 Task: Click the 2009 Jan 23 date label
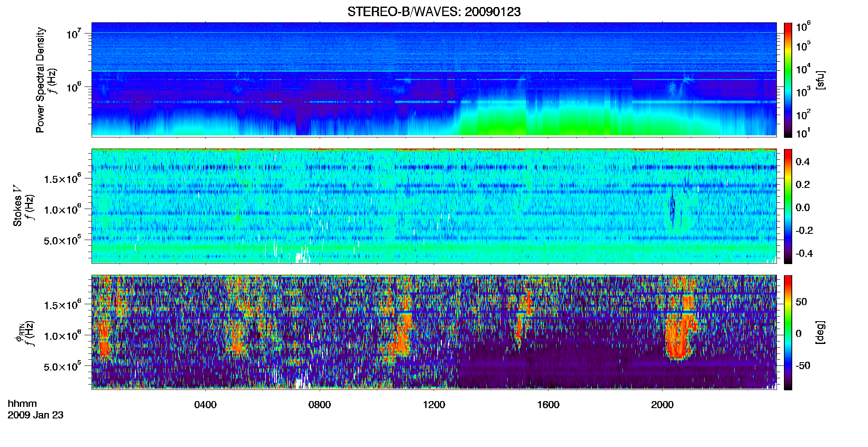(36, 415)
